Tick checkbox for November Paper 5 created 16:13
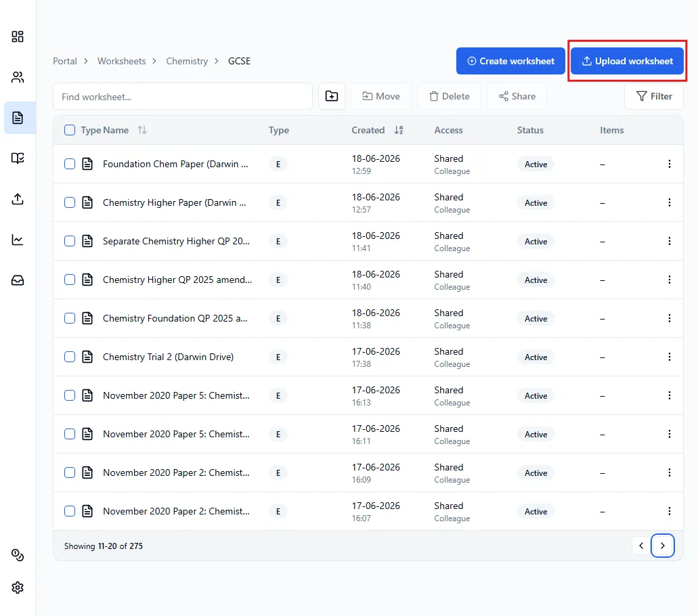698x616 pixels. [70, 395]
